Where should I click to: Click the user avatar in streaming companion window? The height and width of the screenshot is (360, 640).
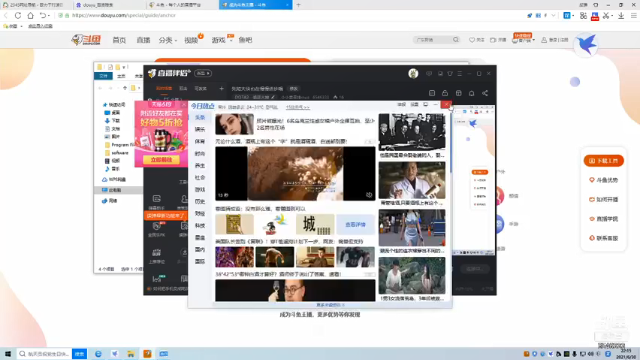pos(413,73)
